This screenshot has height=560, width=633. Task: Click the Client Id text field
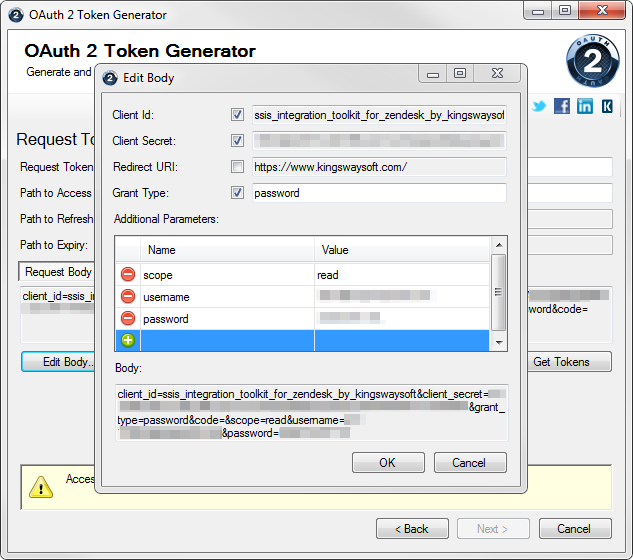pos(379,115)
